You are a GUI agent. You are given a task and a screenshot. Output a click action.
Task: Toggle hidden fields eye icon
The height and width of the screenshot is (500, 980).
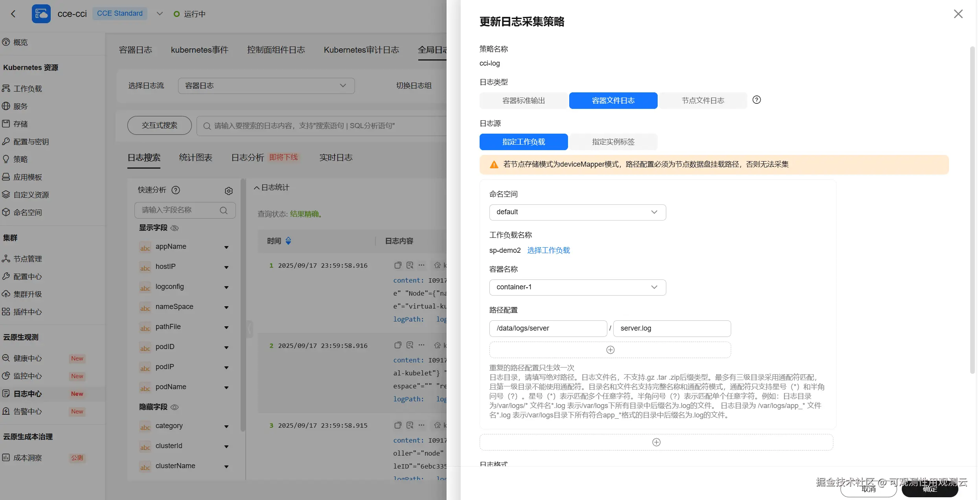pyautogui.click(x=175, y=407)
